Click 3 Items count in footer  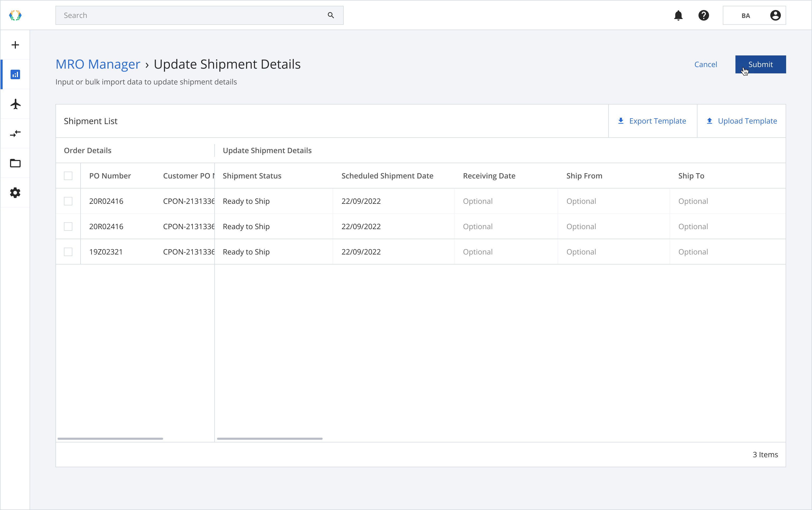pyautogui.click(x=765, y=454)
